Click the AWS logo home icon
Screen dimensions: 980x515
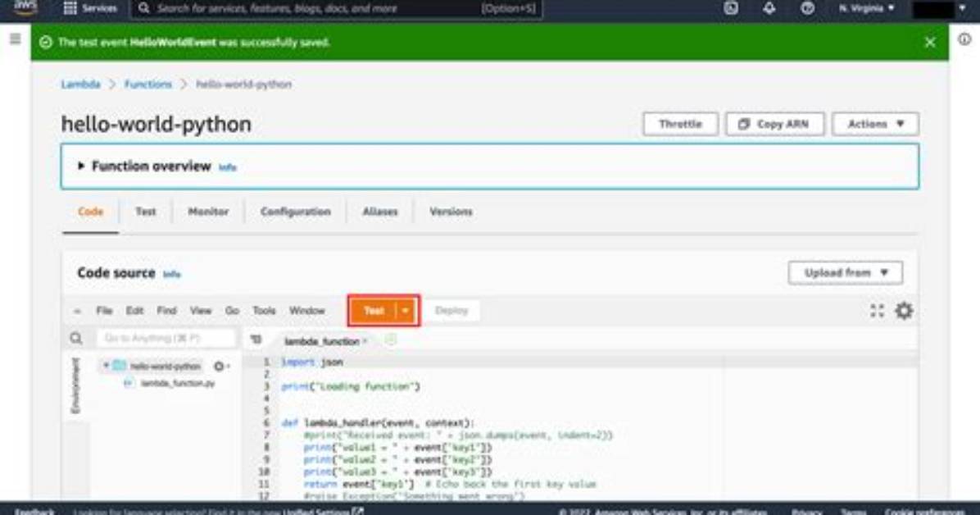(25, 7)
